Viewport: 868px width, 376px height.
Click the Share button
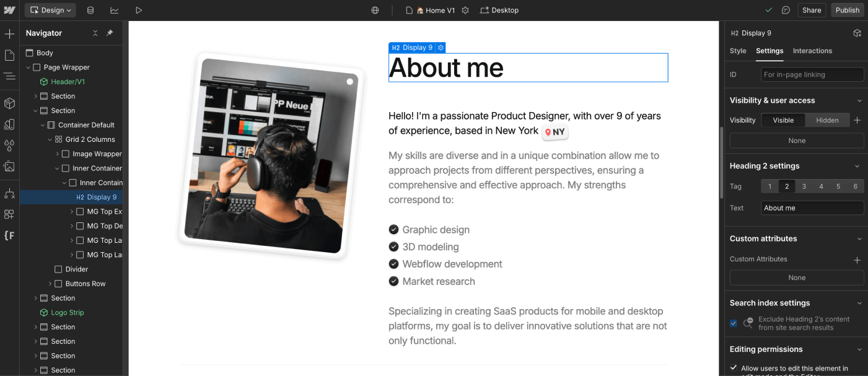click(x=812, y=10)
